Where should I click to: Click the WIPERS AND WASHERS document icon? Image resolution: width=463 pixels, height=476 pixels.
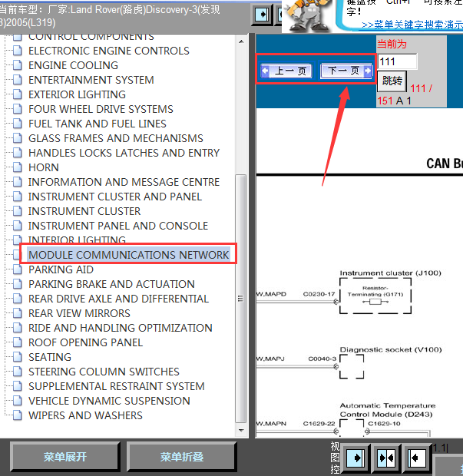point(18,415)
